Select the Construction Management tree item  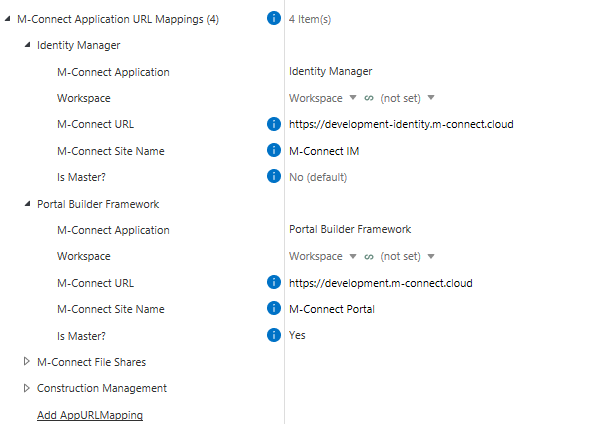[x=102, y=388]
